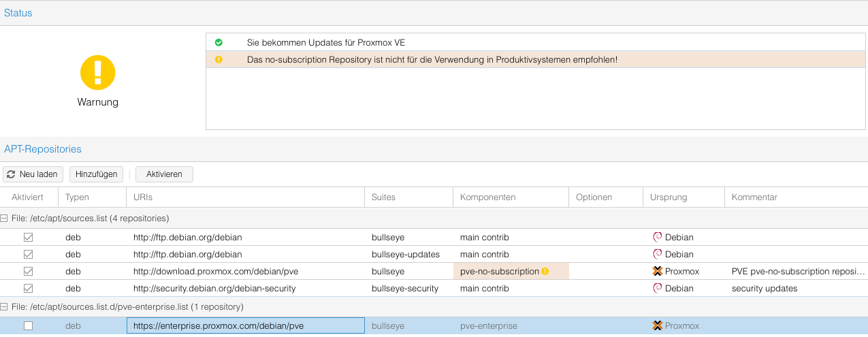Select the no-subscription repository warning message

[536, 60]
